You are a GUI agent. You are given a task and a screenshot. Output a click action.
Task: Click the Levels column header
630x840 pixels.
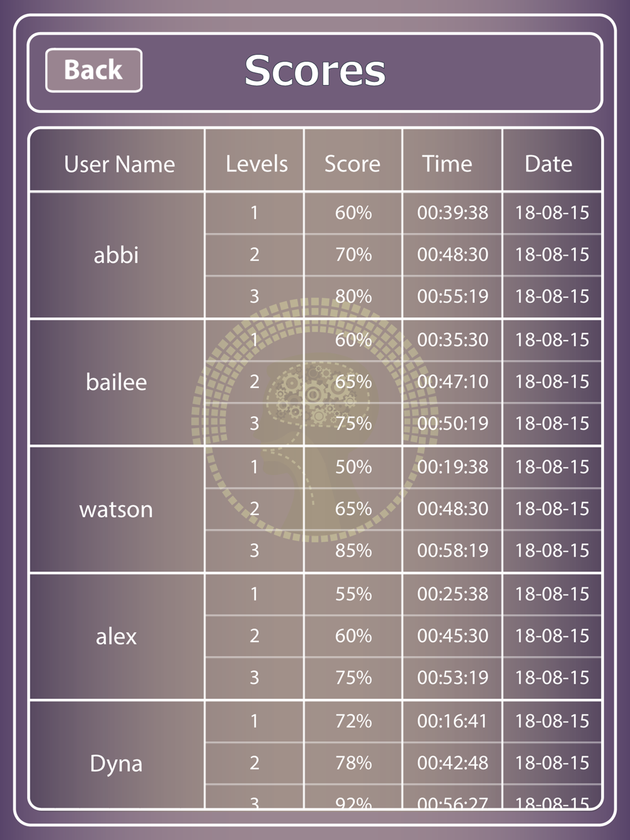pos(256,164)
